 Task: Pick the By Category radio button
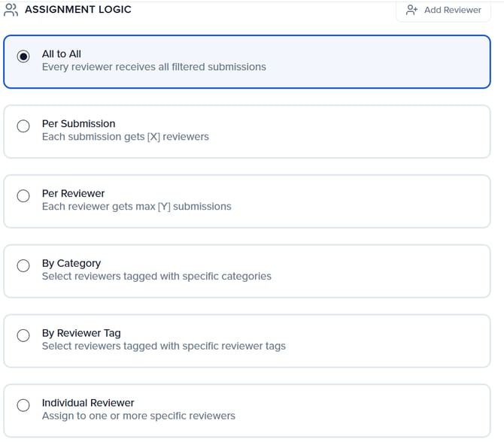pyautogui.click(x=24, y=266)
